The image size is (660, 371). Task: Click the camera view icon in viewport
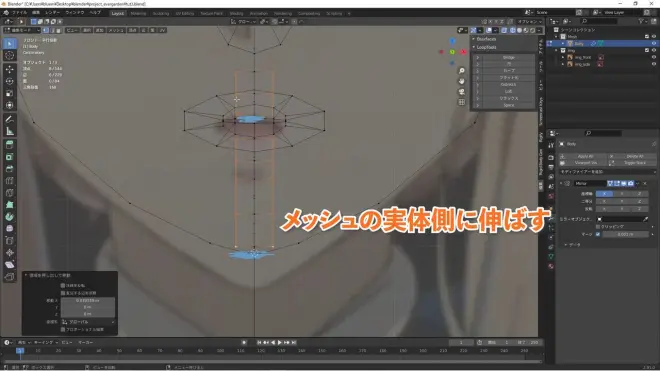[x=462, y=91]
